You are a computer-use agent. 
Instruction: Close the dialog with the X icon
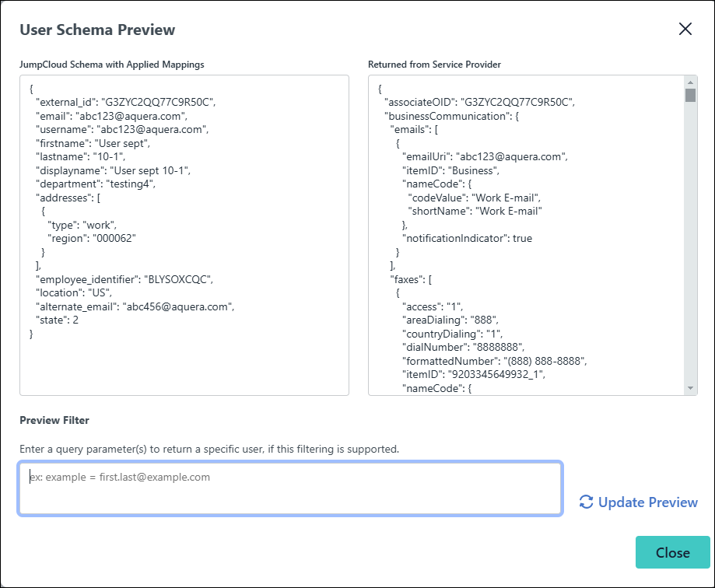[685, 30]
